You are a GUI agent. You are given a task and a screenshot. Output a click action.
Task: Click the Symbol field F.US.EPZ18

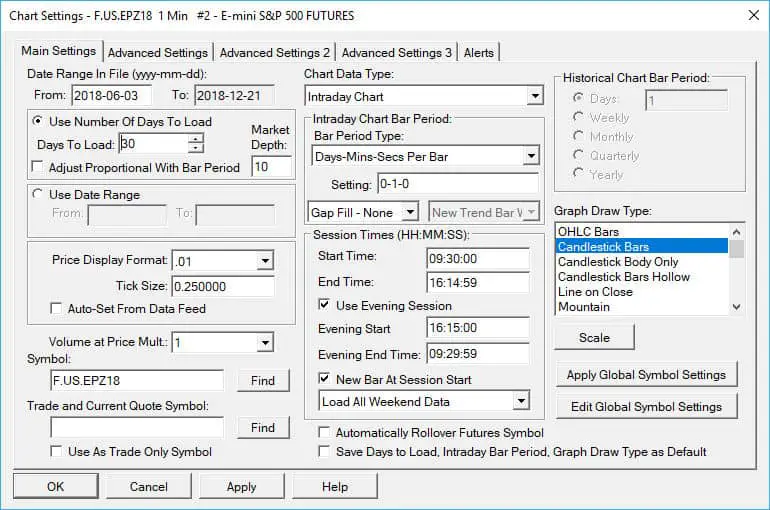tap(137, 380)
